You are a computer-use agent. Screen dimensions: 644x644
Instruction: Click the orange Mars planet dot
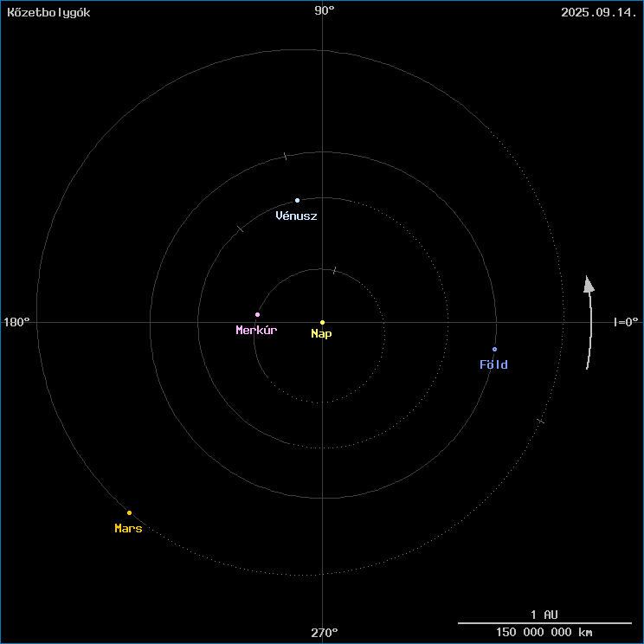(x=129, y=512)
